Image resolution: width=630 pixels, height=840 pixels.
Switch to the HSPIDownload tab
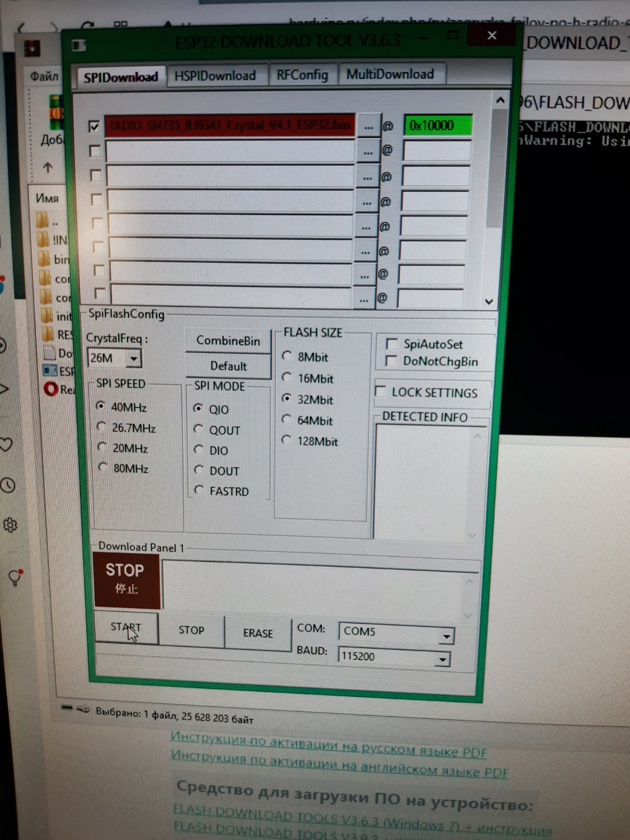pyautogui.click(x=215, y=76)
